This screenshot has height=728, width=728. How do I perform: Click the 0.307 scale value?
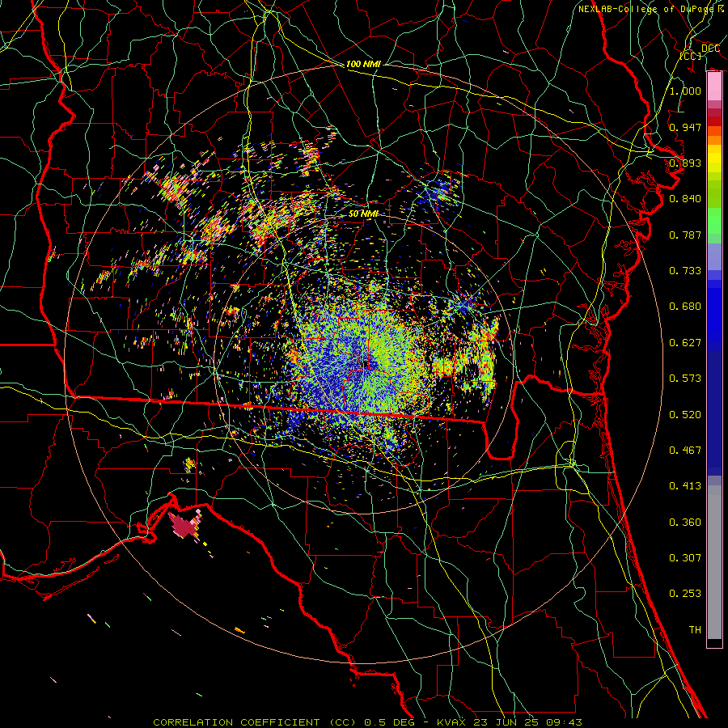[x=685, y=558]
